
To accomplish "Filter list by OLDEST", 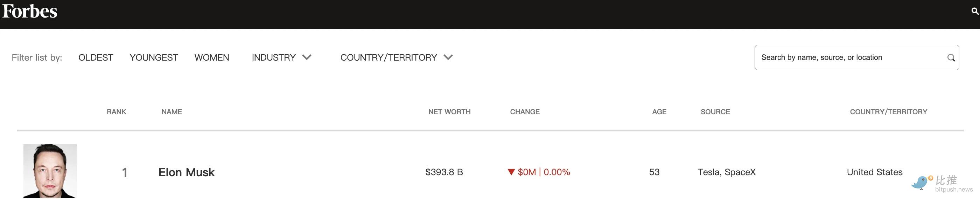I will [96, 57].
